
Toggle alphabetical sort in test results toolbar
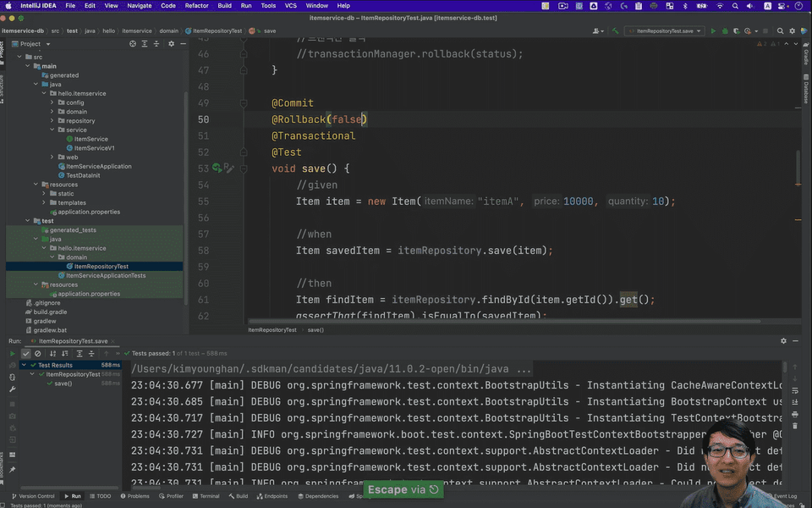[52, 353]
